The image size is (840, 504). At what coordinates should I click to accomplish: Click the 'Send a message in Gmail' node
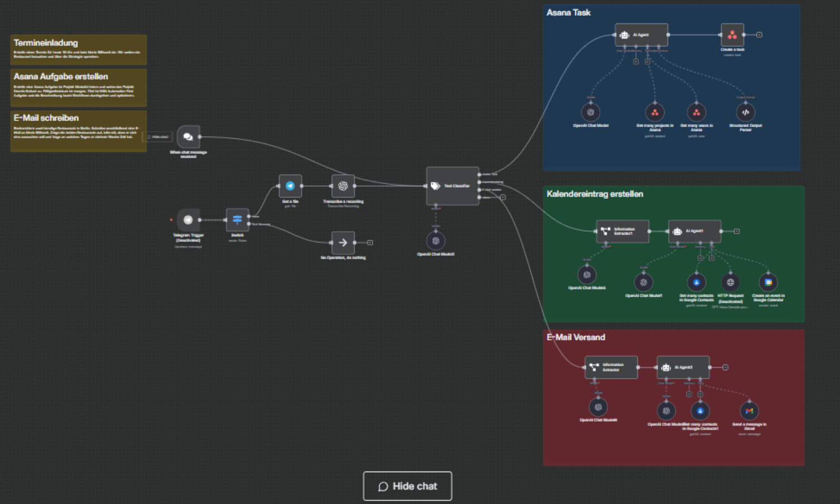(x=749, y=411)
